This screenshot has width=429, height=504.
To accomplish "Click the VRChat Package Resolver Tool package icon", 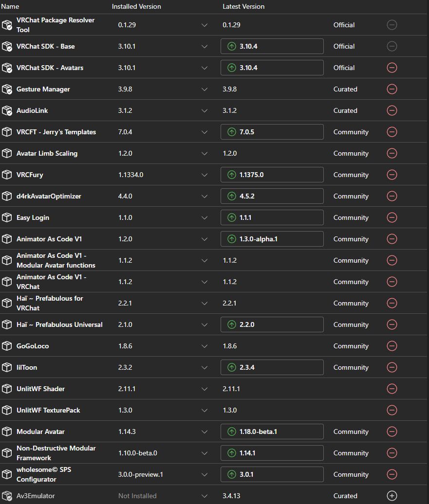I will (x=7, y=25).
